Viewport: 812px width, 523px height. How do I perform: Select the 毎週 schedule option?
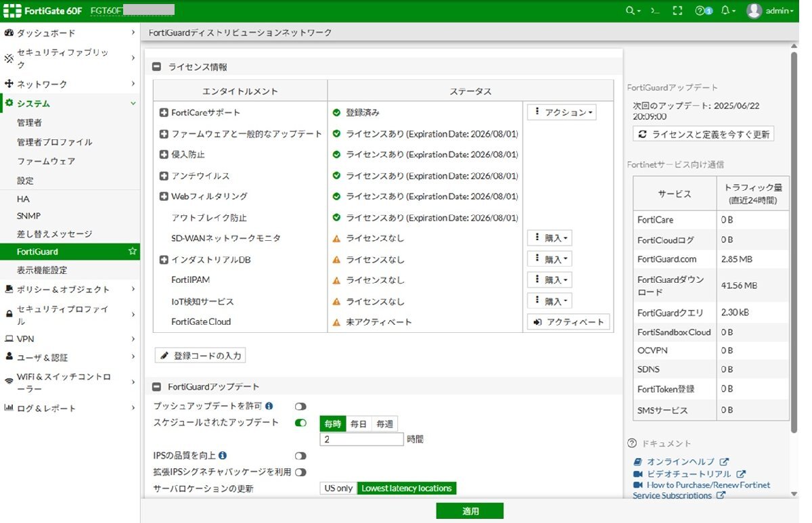coord(384,424)
